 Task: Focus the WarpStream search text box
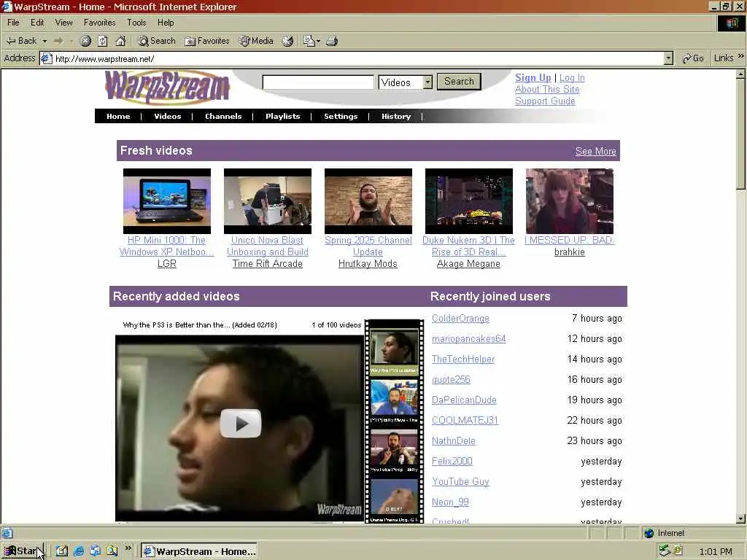(x=318, y=82)
